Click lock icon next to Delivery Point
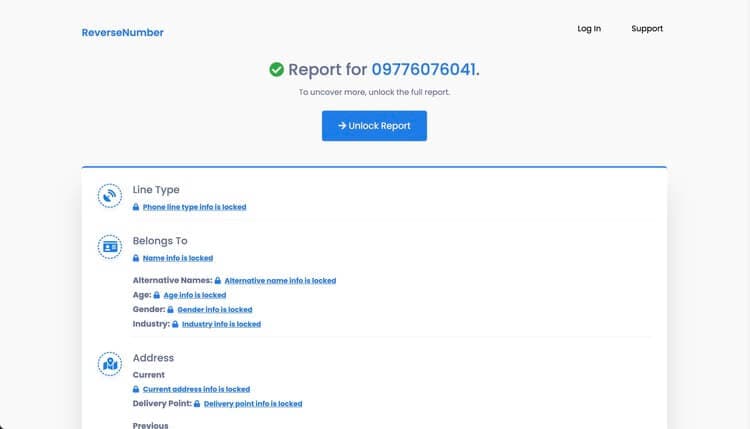Viewport: 750px width, 429px height. [197, 404]
